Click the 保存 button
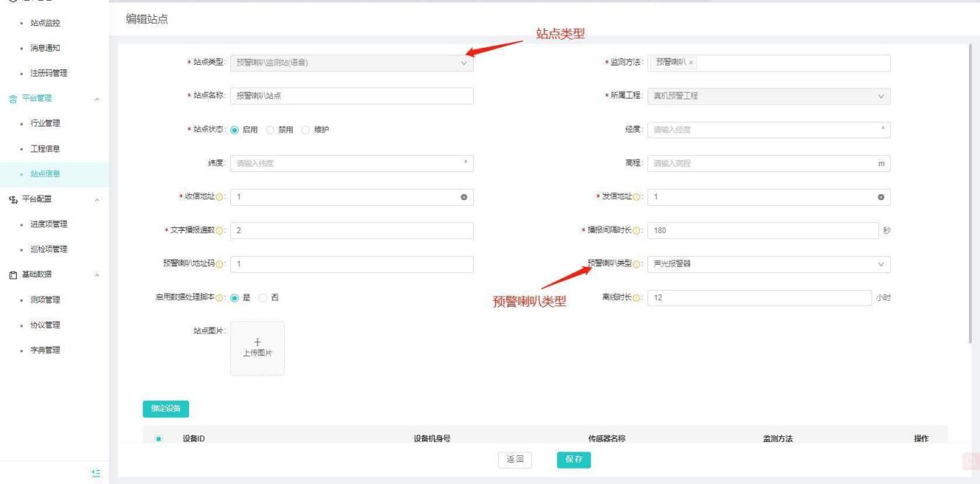 tap(573, 460)
